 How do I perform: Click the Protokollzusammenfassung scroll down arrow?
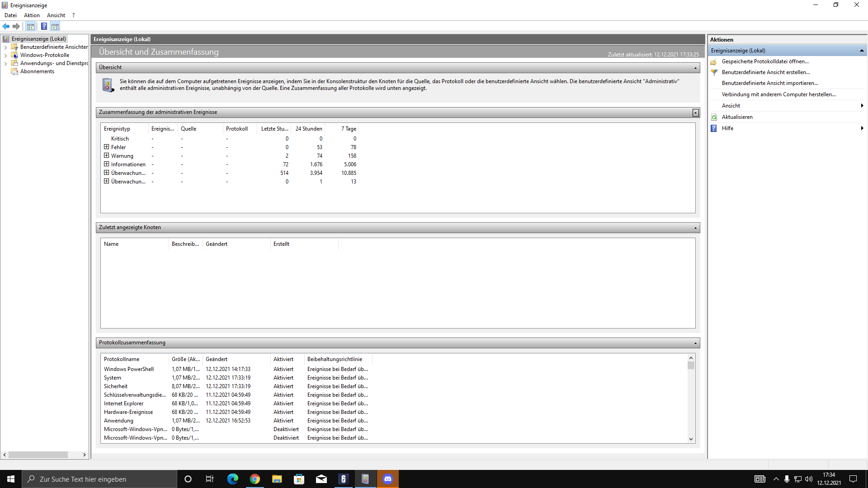tap(691, 439)
